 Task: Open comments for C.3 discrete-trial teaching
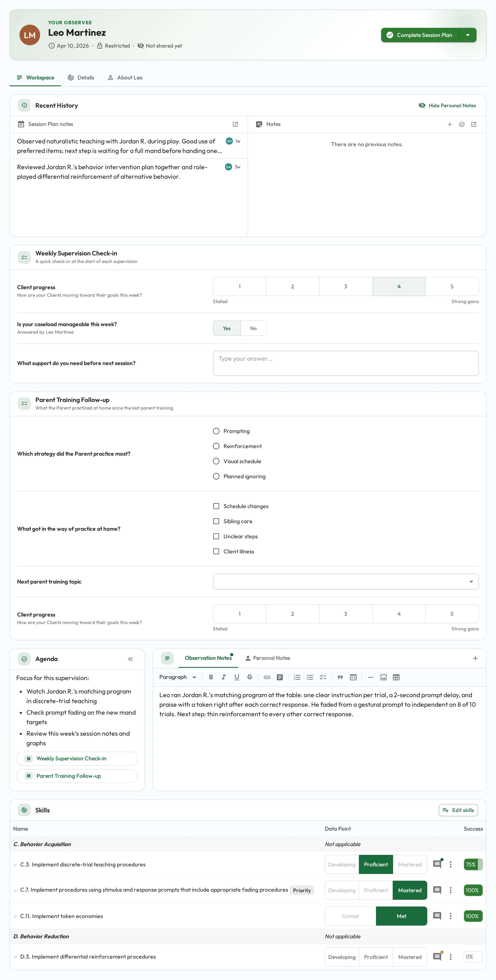click(x=437, y=864)
